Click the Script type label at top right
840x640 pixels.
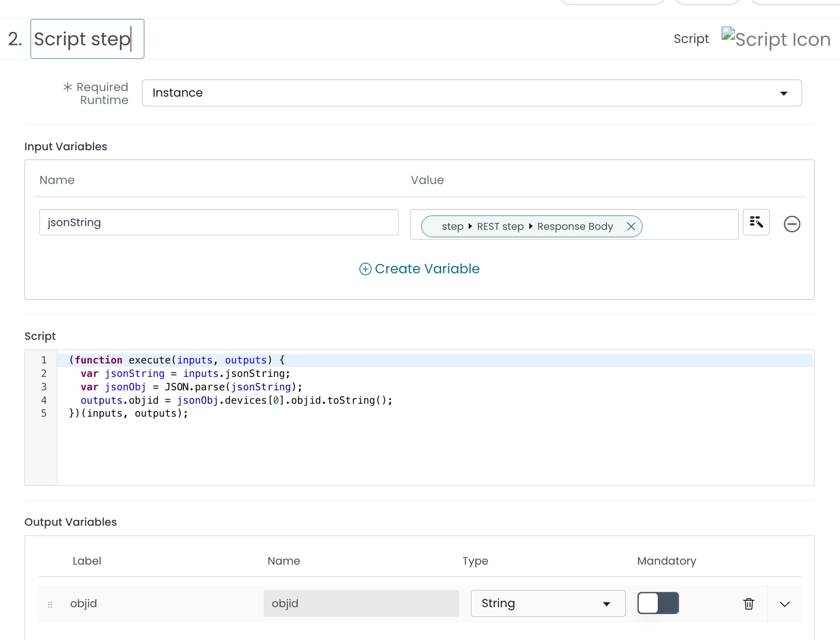pos(691,39)
